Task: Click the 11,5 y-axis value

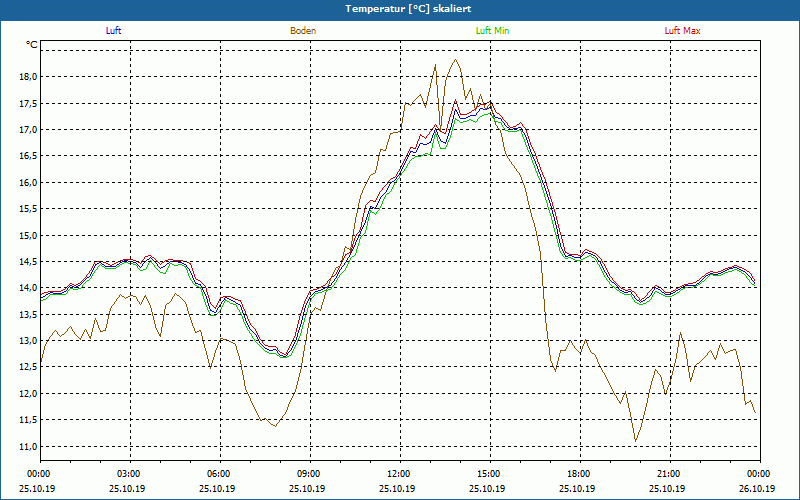Action: coord(29,420)
